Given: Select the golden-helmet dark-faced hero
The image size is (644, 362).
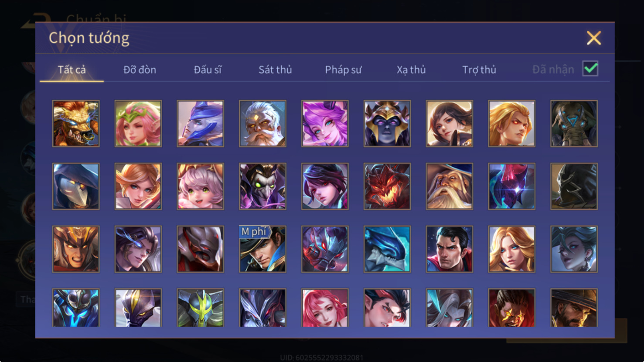Looking at the screenshot, I should click(387, 124).
